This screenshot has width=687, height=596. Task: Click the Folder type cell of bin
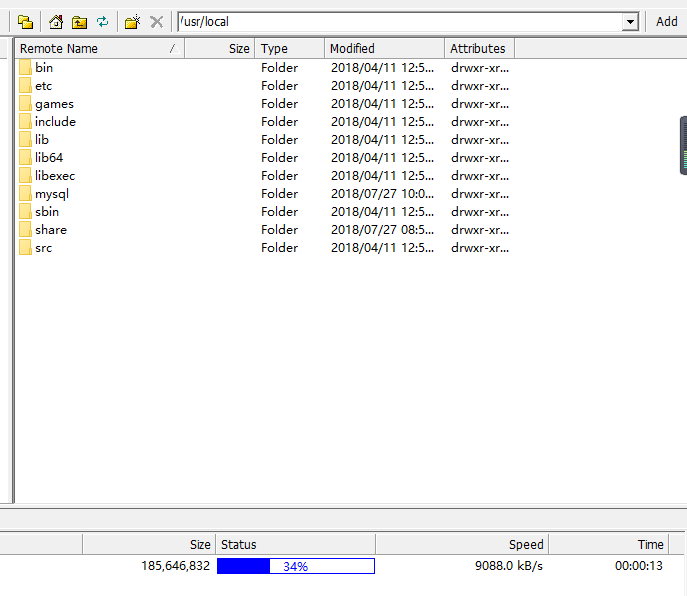pos(279,67)
